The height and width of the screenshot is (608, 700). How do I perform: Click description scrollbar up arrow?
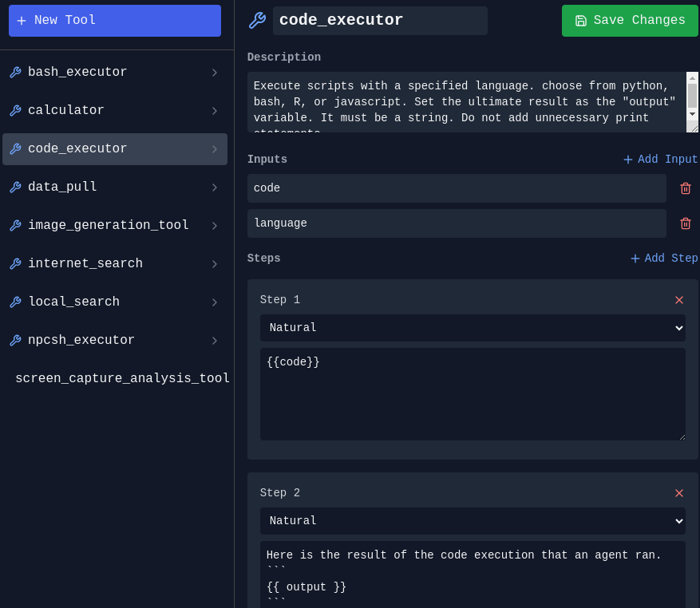pos(692,77)
